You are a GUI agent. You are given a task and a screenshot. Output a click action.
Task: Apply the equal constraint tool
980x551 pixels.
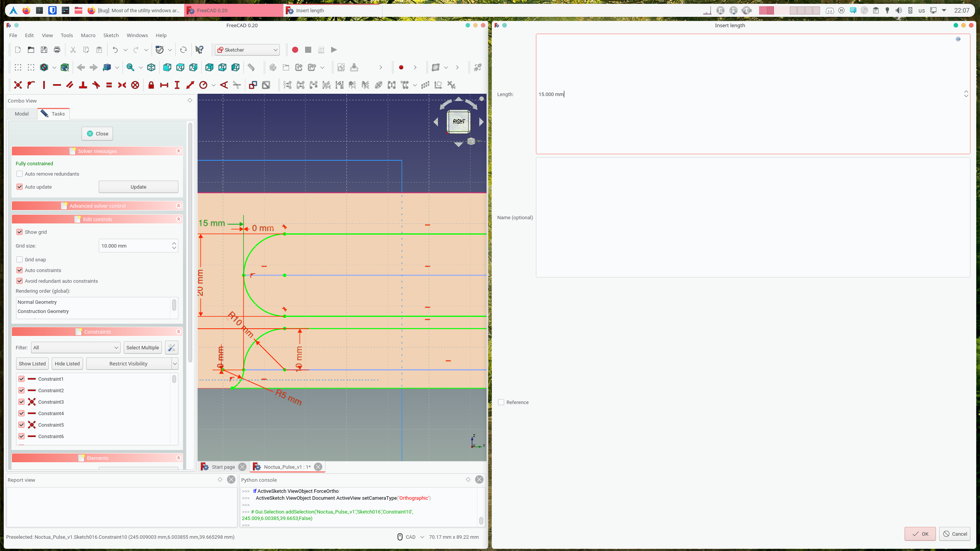tap(109, 85)
